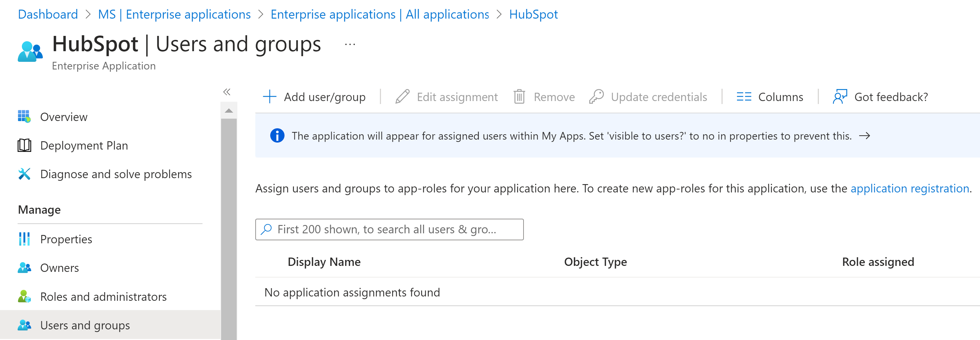The width and height of the screenshot is (980, 340).
Task: Click the HubSpot Users and groups header icon
Action: pos(30,52)
